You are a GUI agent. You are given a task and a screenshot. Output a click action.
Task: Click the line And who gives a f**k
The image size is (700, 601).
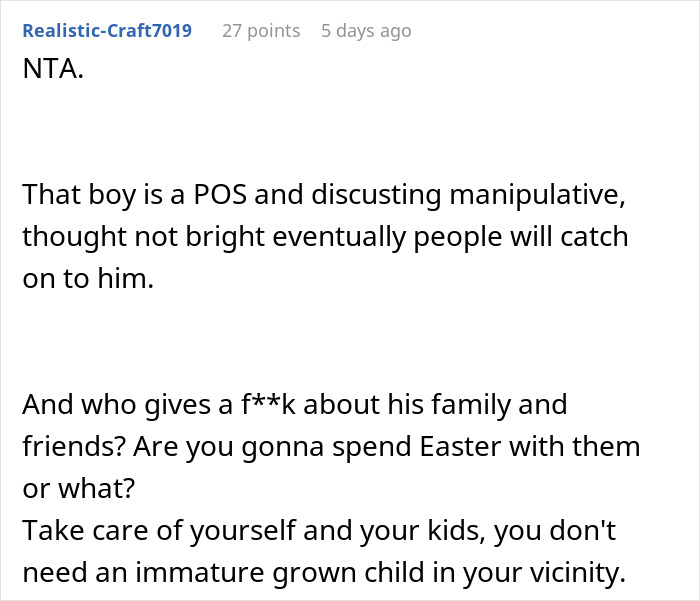(295, 405)
